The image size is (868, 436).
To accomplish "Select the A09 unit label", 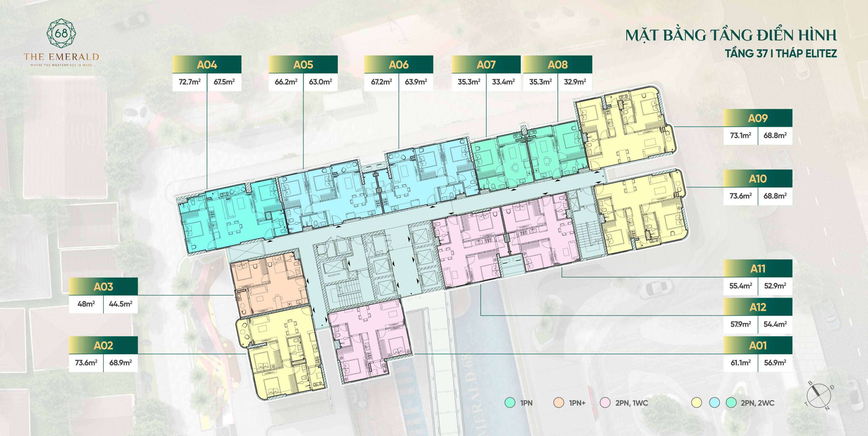I will pos(758,118).
